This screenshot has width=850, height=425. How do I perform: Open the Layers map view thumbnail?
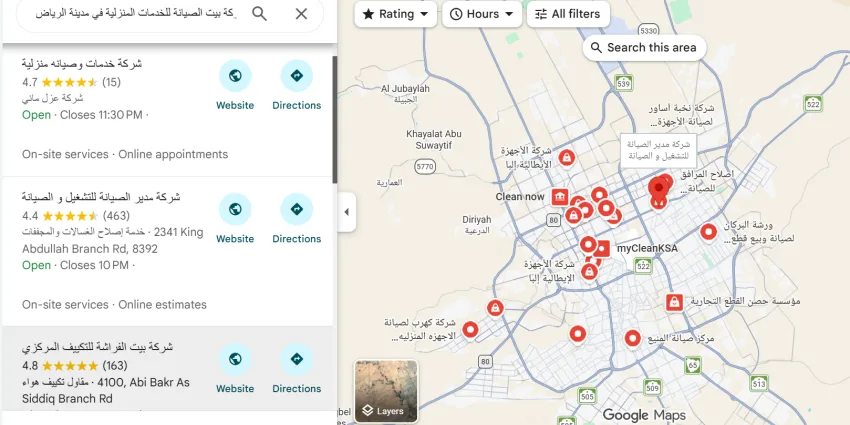point(386,391)
